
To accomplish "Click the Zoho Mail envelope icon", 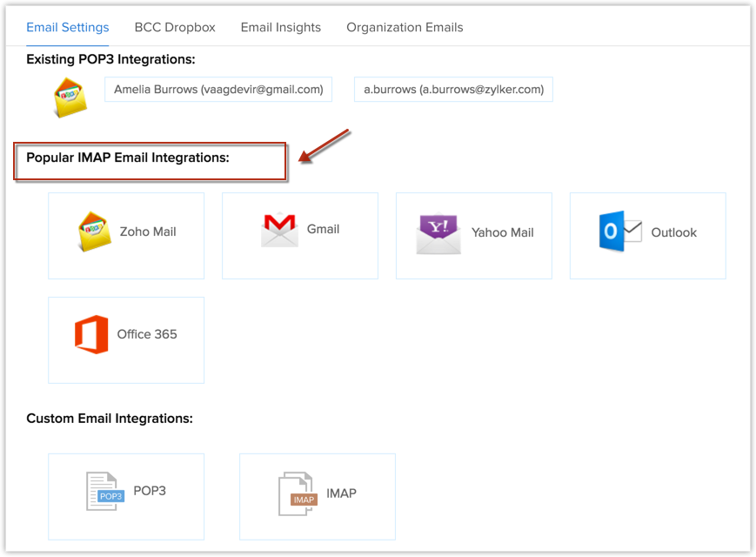I will pos(95,232).
